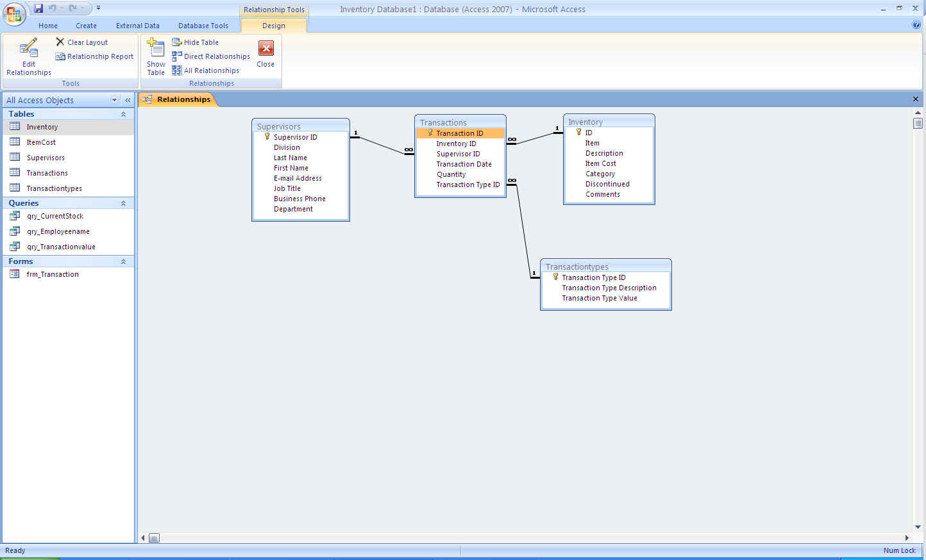Click the Office Button logo

coord(14,14)
